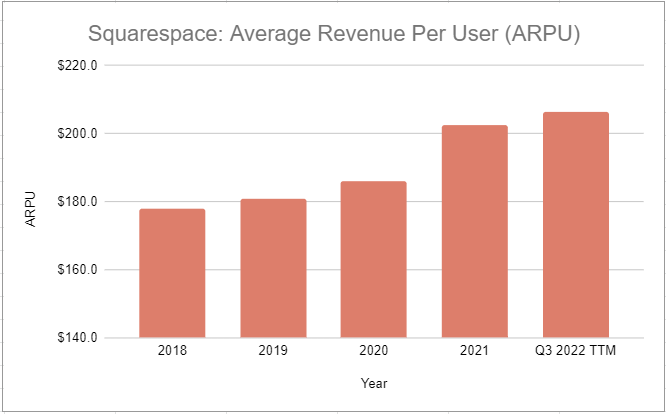The width and height of the screenshot is (666, 414).
Task: Click the 'Q3 2022 TTM' x-axis label
Action: tap(576, 350)
